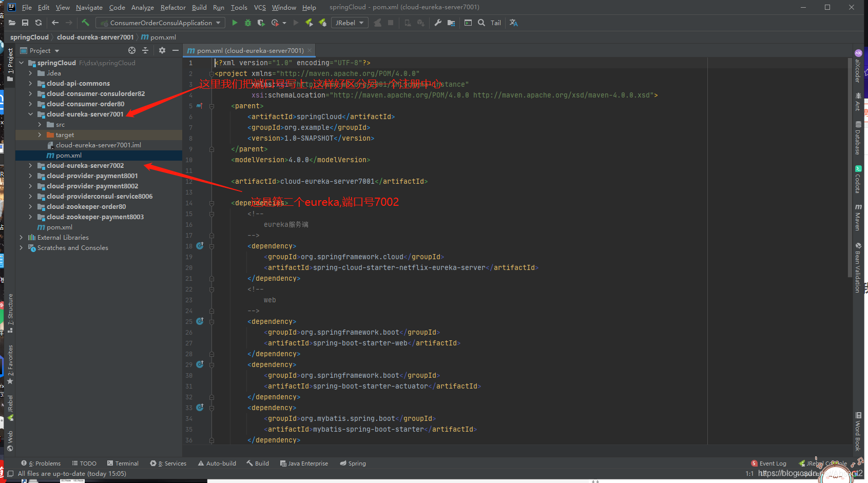The width and height of the screenshot is (868, 483).
Task: Open the Event Log
Action: tap(768, 463)
